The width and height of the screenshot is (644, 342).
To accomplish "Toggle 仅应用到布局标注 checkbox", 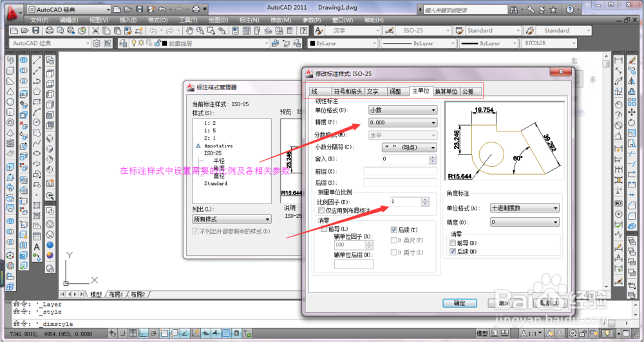I will [x=321, y=210].
